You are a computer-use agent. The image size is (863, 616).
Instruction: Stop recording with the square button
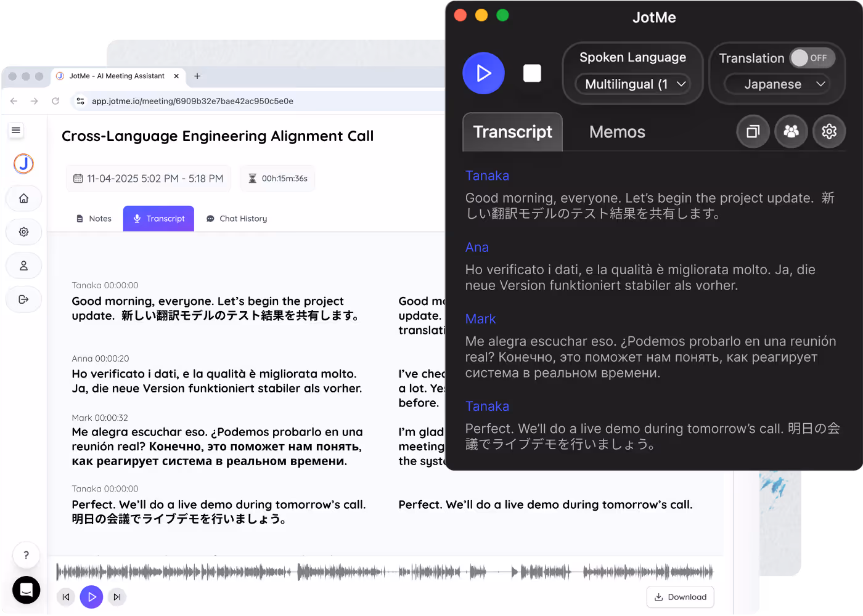(531, 73)
